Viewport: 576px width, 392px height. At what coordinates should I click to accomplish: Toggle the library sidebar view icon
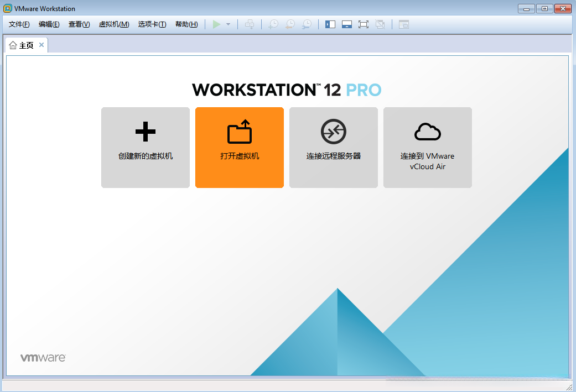[330, 24]
